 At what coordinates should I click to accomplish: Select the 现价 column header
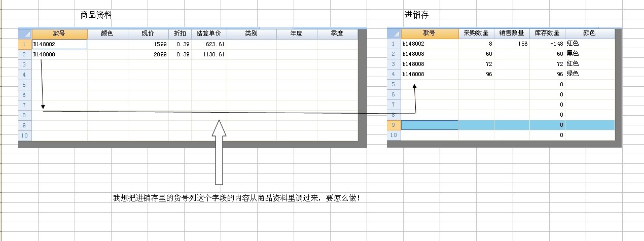pos(148,34)
